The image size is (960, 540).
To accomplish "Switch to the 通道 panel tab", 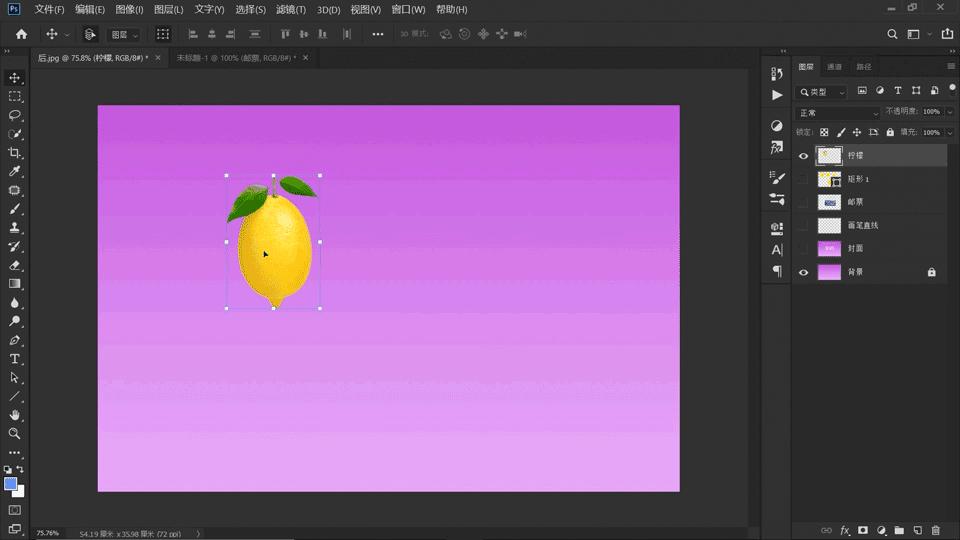I will coord(834,67).
